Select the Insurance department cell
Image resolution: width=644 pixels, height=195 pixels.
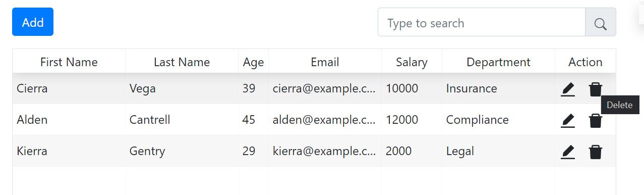click(x=498, y=88)
